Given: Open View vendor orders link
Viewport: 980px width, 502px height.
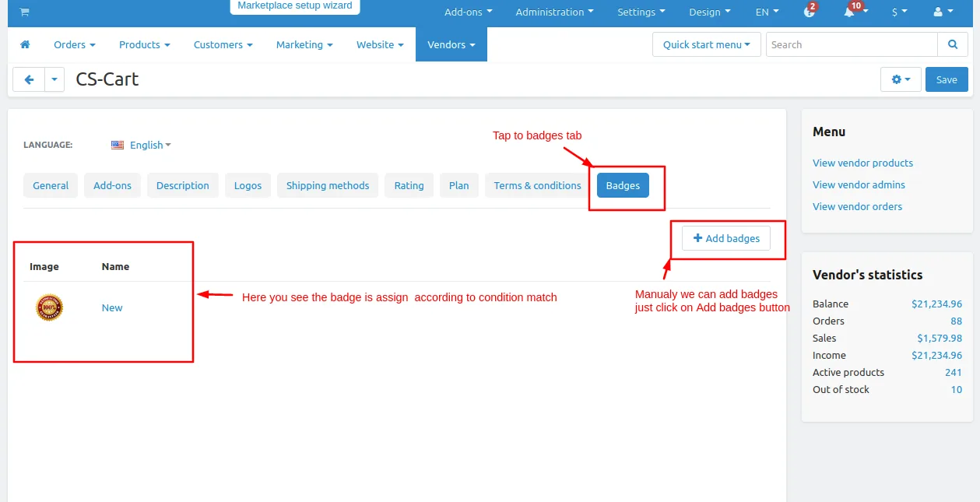Looking at the screenshot, I should pos(857,206).
